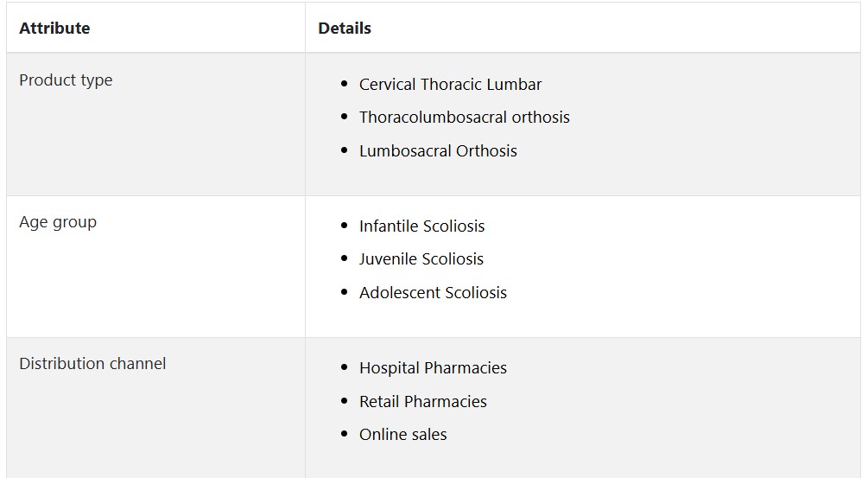868x478 pixels.
Task: Click Online sales list item
Action: coord(403,434)
